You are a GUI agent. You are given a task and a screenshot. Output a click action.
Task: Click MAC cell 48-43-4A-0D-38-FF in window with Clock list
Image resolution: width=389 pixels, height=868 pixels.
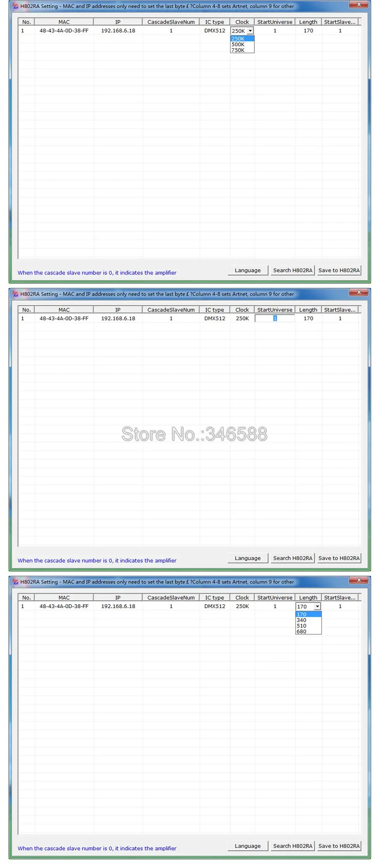click(x=64, y=31)
